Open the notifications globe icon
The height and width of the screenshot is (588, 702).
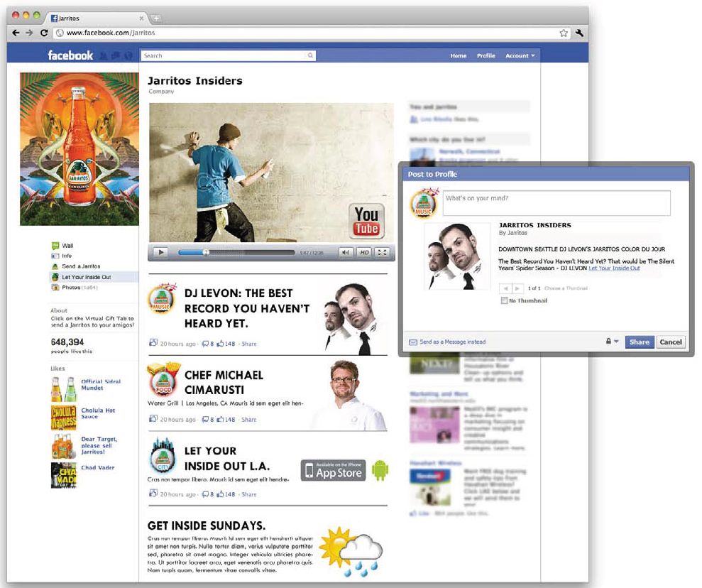(x=128, y=55)
